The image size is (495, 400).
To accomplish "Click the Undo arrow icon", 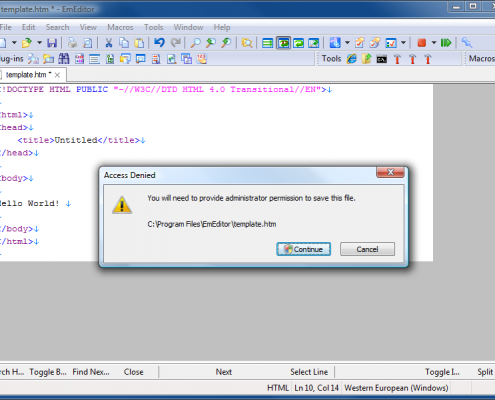I will click(x=159, y=43).
